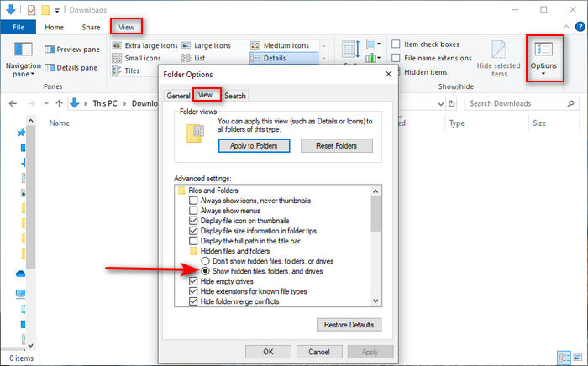Go up one folder level
The height and width of the screenshot is (366, 588).
[x=59, y=103]
